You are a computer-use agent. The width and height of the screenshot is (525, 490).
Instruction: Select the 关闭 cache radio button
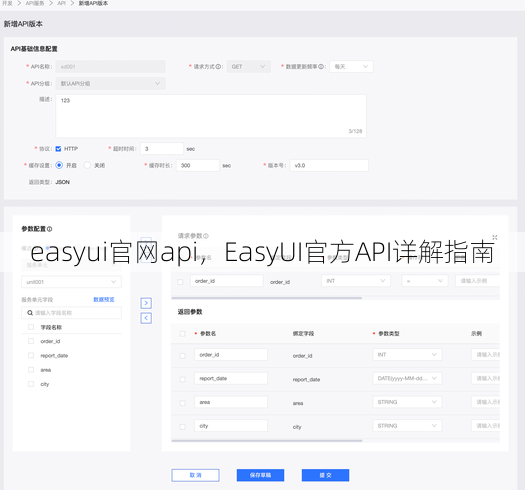pos(87,165)
